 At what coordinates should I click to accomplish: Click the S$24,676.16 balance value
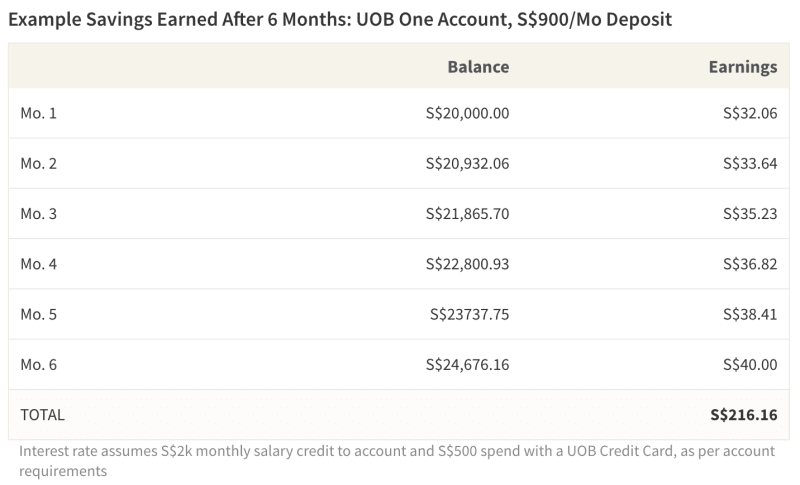467,365
